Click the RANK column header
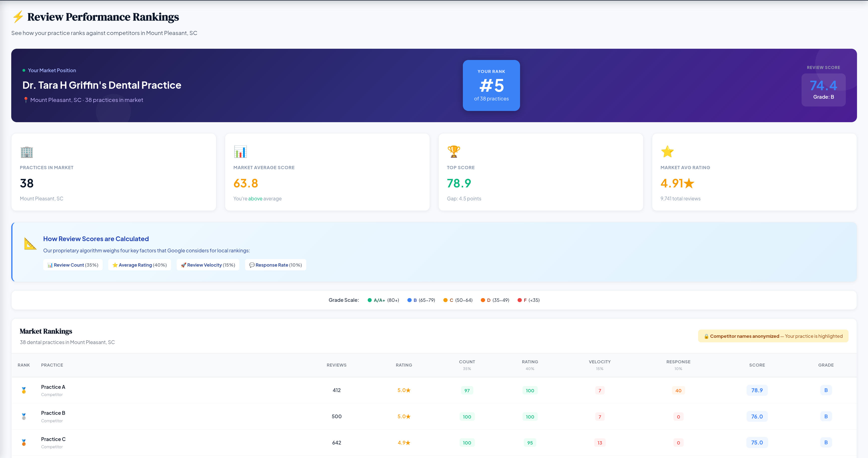This screenshot has width=868, height=458. click(x=23, y=365)
